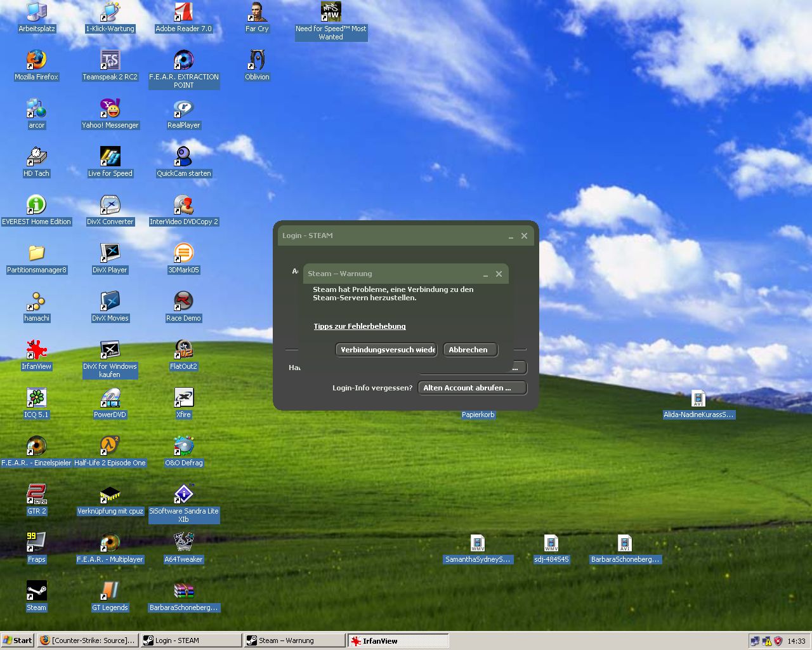
Task: Open the Start menu
Action: pos(17,640)
